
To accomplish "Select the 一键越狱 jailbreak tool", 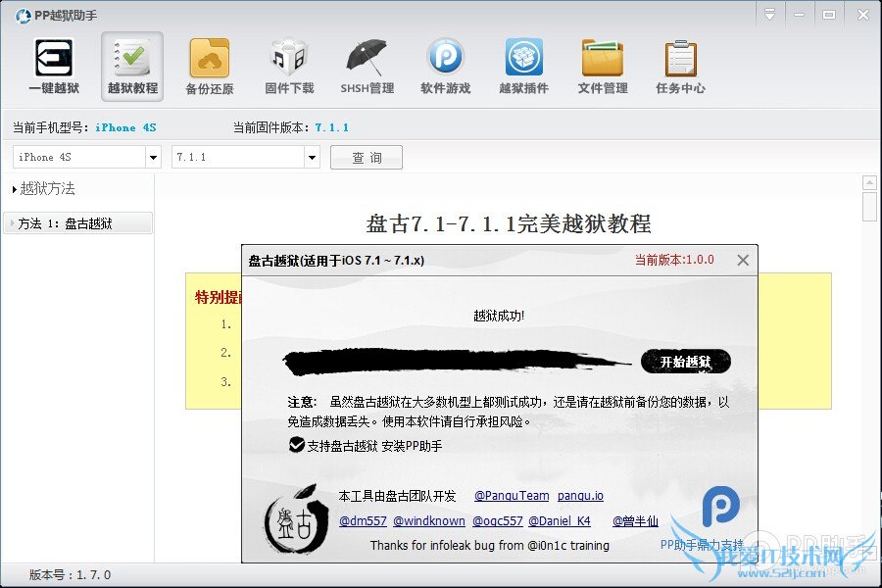I will point(53,66).
